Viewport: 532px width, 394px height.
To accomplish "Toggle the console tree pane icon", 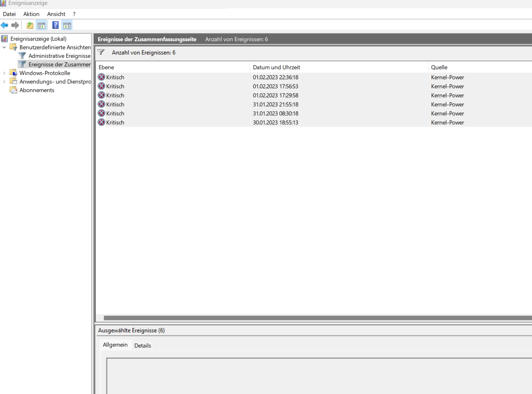I will coord(42,26).
